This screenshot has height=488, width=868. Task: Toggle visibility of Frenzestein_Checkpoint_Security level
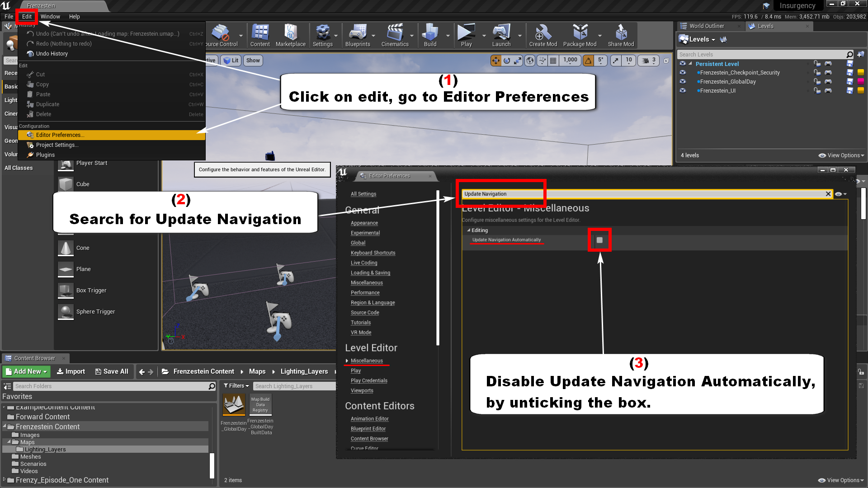point(683,73)
